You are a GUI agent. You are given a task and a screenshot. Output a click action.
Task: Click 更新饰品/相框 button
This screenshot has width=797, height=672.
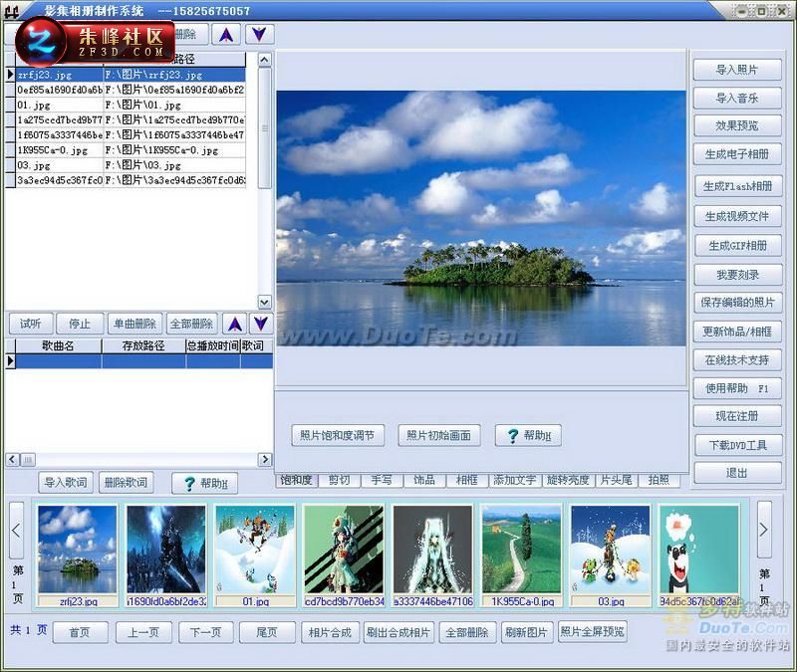point(737,332)
